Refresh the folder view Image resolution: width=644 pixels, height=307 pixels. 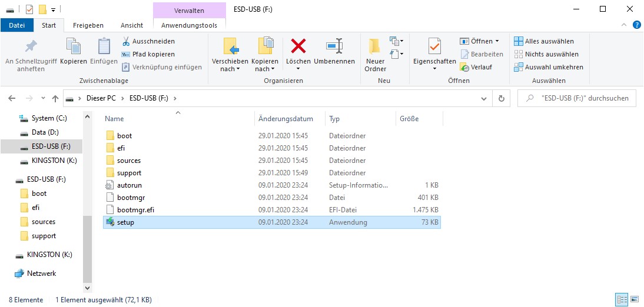501,98
